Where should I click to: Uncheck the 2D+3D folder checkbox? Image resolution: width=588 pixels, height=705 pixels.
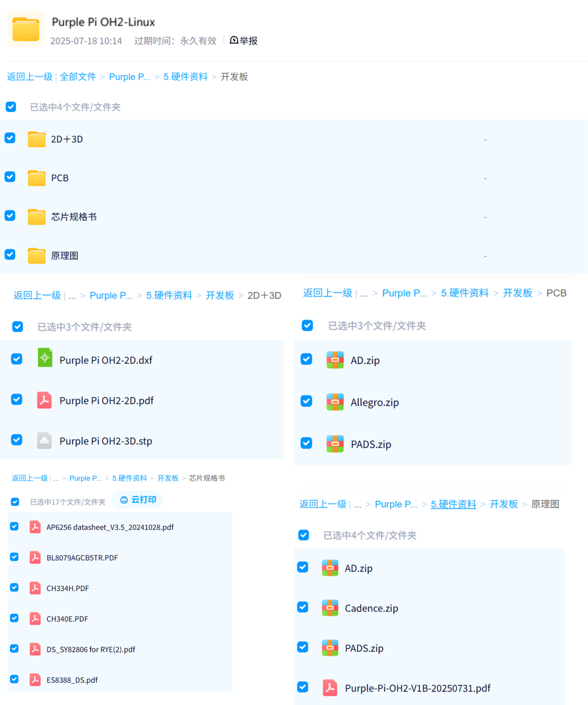pos(10,138)
